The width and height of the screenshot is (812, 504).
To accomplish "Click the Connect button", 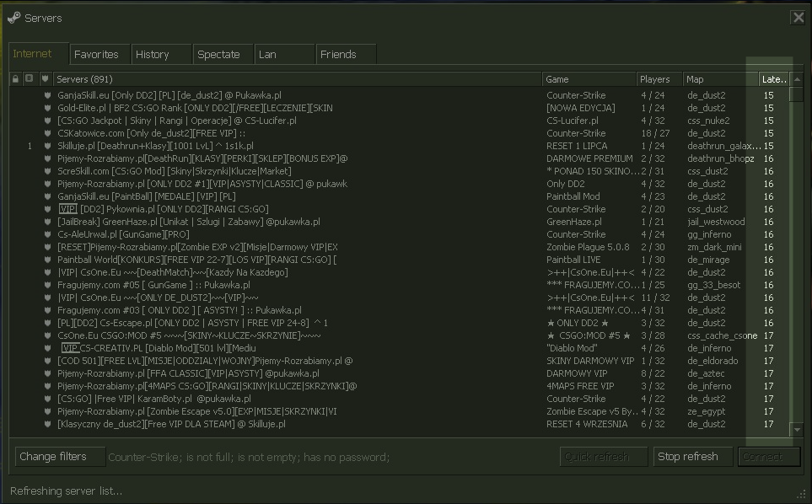I will [769, 457].
